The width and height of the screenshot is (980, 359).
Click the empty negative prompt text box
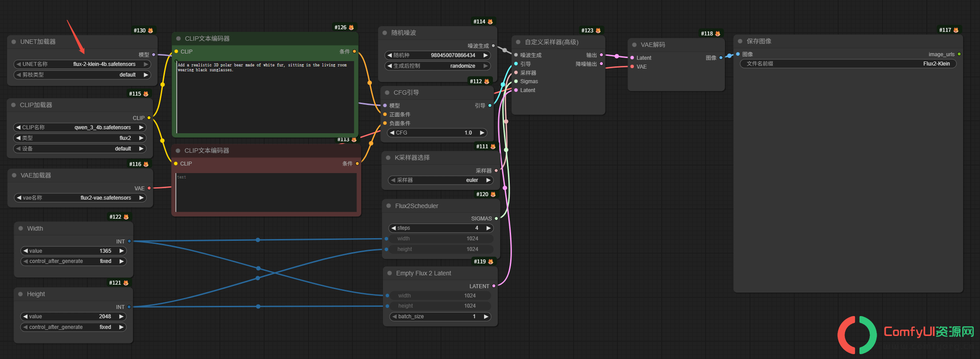266,192
